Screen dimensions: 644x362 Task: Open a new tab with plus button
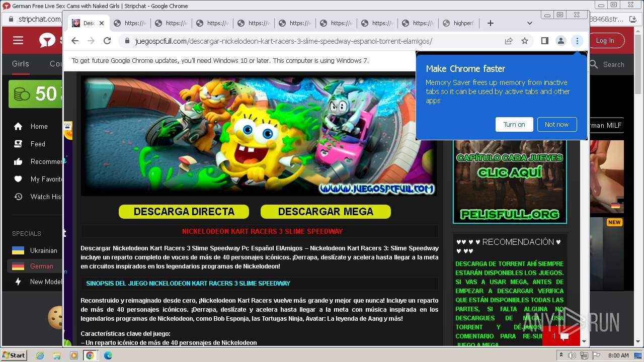tap(491, 23)
